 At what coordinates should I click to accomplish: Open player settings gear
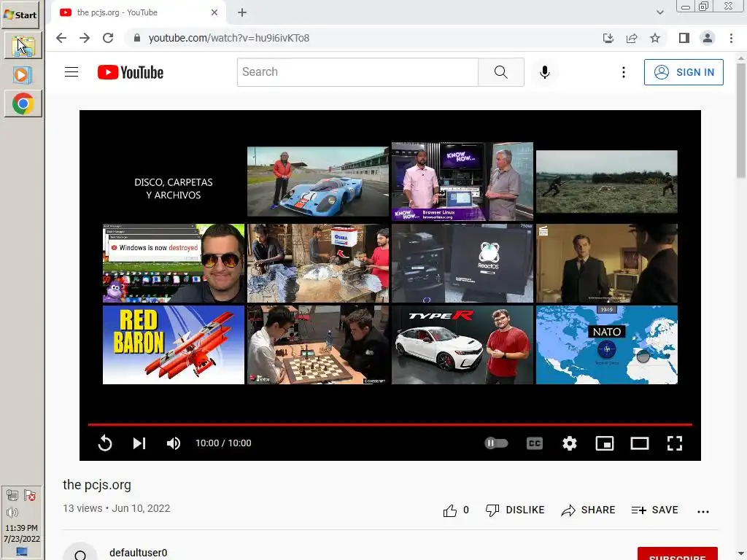pyautogui.click(x=569, y=443)
